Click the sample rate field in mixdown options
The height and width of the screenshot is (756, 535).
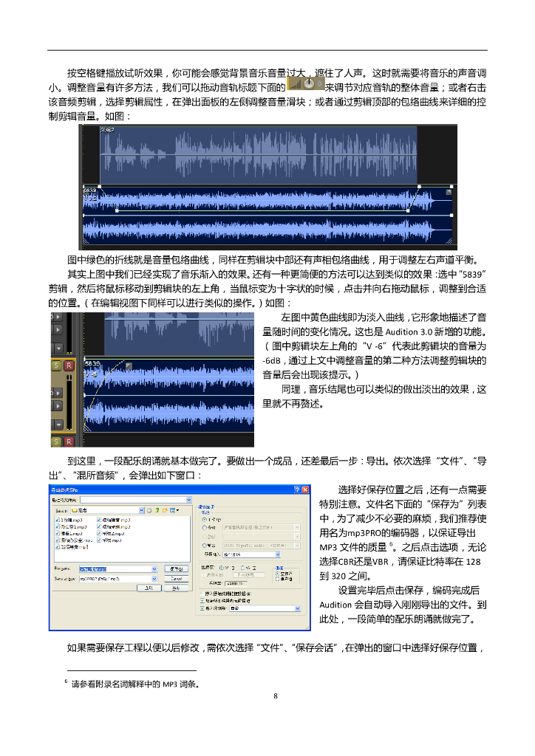(x=236, y=583)
